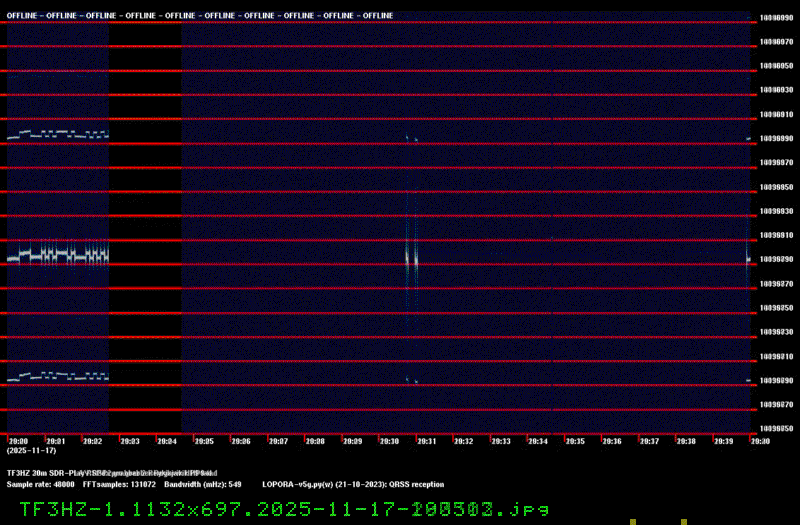Select the 20:06 time axis label

point(241,441)
